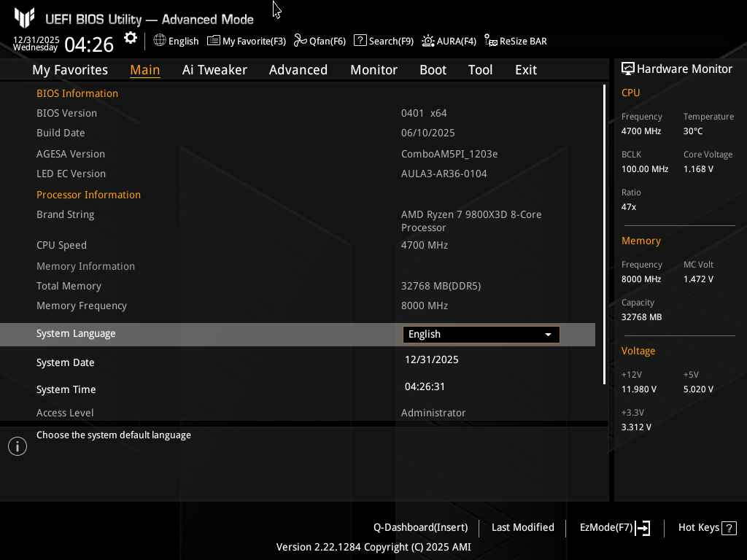The image size is (747, 560).
Task: Switch to the Ai Tweaker tab
Action: (x=214, y=70)
